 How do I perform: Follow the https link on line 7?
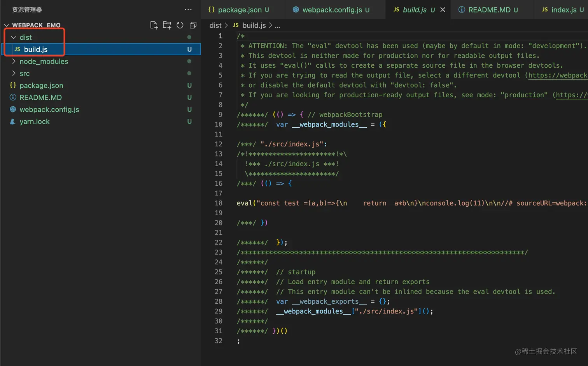(x=572, y=95)
